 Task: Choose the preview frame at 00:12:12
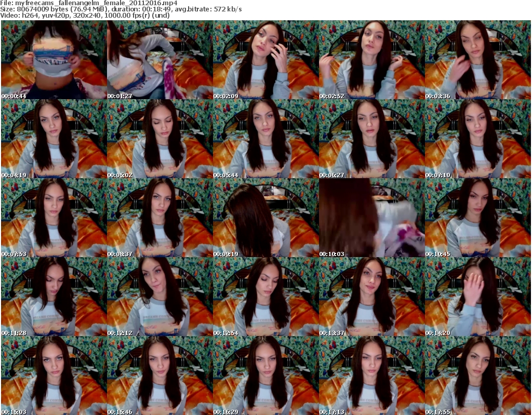pyautogui.click(x=160, y=297)
